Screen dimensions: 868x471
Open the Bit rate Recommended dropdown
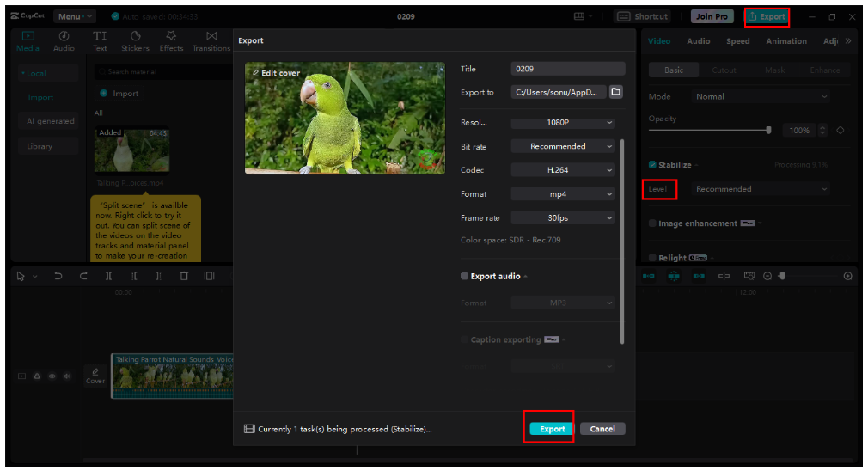(x=562, y=146)
